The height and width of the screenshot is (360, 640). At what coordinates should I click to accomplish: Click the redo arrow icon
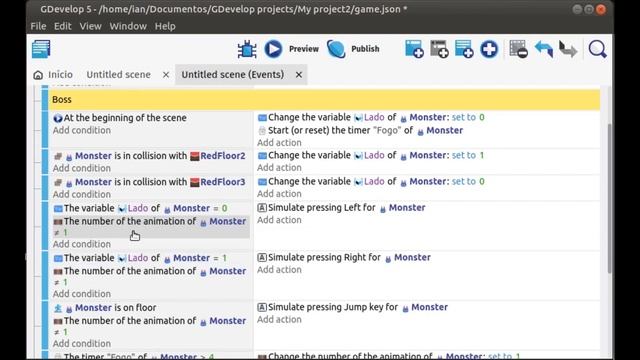pyautogui.click(x=568, y=49)
